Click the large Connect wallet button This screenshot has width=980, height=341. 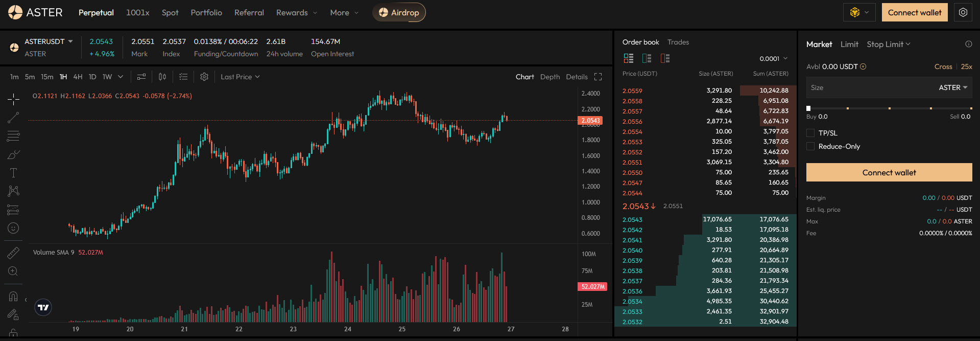click(889, 173)
